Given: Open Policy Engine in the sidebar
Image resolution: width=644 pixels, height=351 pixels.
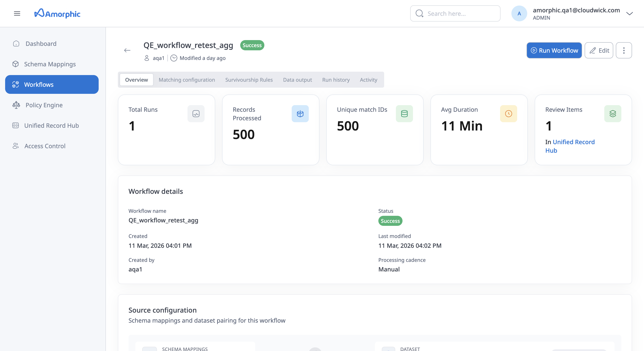Looking at the screenshot, I should (52, 105).
